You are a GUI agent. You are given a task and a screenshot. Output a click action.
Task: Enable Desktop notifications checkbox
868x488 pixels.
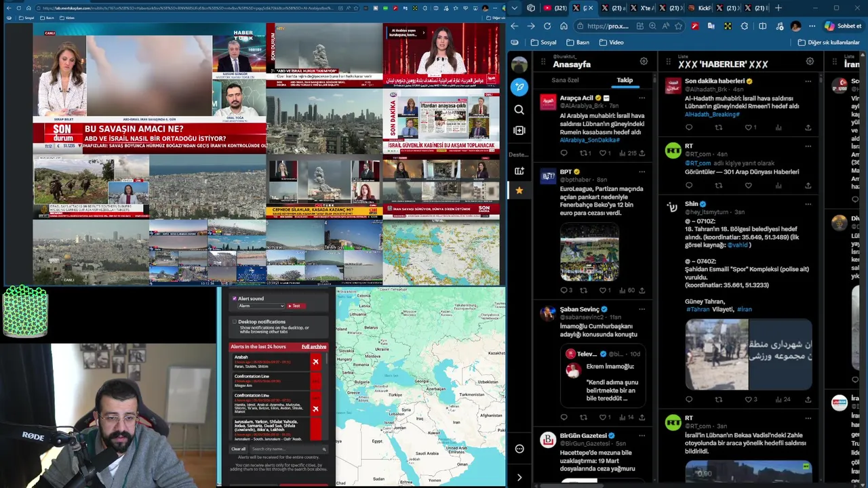click(x=235, y=322)
